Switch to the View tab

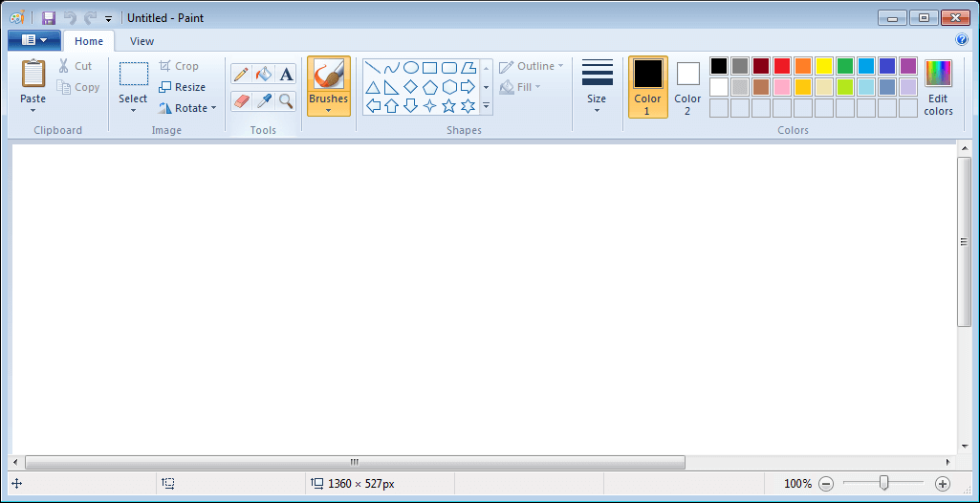[x=142, y=41]
